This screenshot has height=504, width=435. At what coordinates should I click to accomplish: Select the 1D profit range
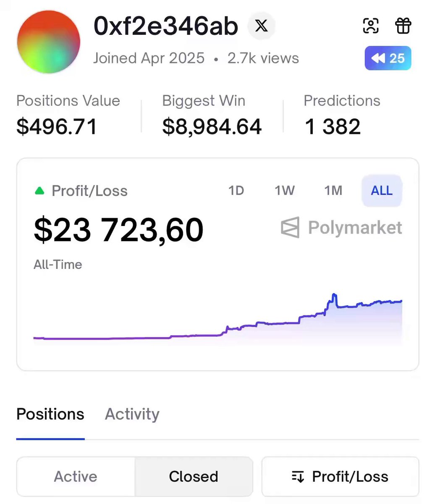[236, 191]
